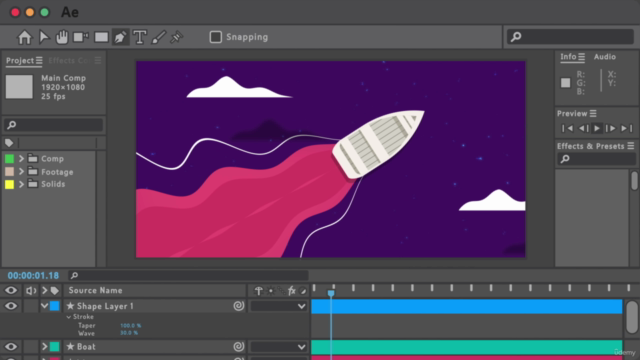
Task: Click the top-right search help field
Action: 570,37
